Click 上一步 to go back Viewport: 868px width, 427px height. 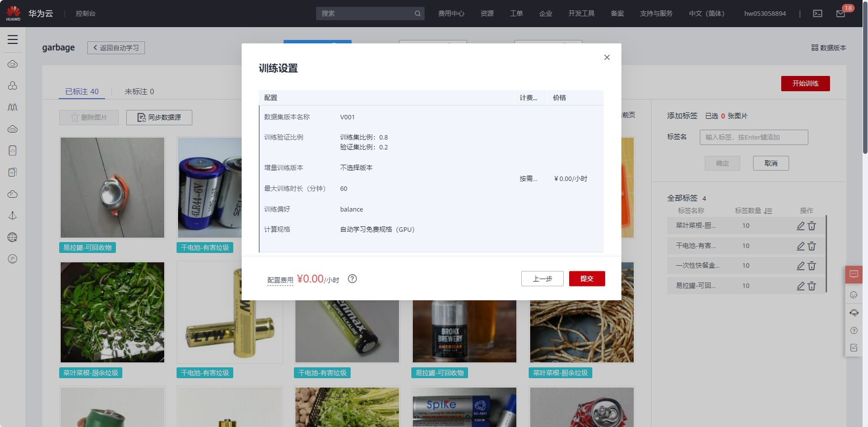coord(542,279)
